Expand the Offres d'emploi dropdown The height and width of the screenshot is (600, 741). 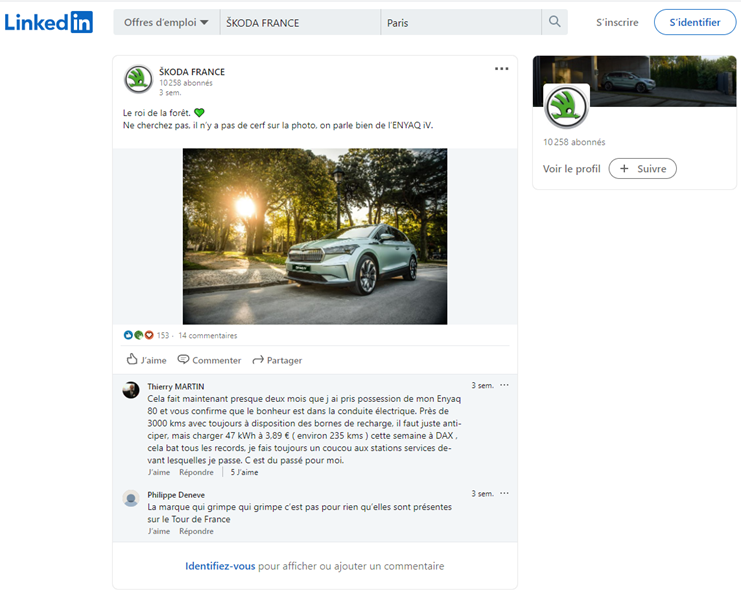click(x=166, y=22)
